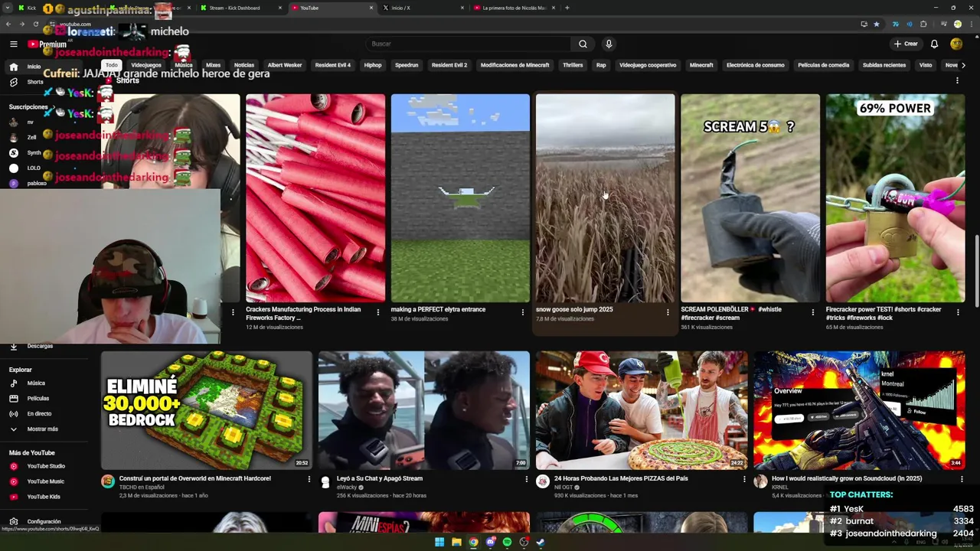Image resolution: width=980 pixels, height=551 pixels.
Task: Open options for Soundcloud grow video
Action: point(962,479)
